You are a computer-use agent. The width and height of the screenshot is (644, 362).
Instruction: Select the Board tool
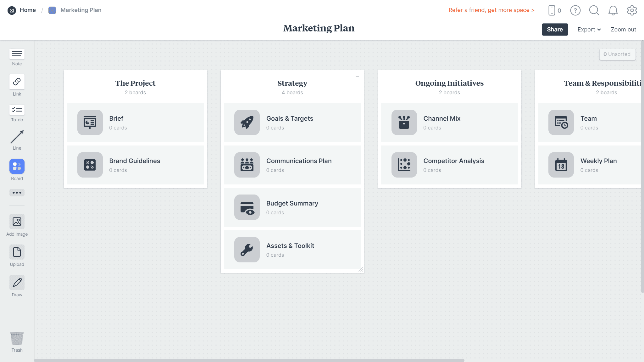click(x=17, y=166)
